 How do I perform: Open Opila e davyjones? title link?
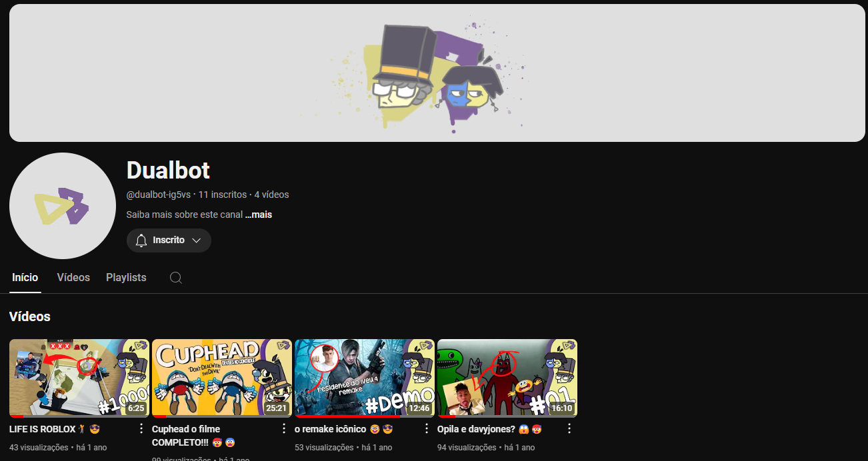point(489,429)
